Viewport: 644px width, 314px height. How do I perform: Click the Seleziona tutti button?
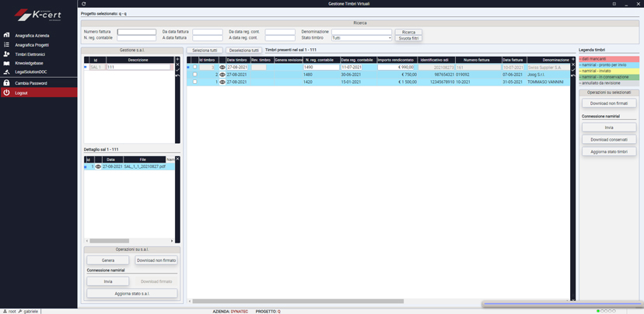tap(205, 50)
